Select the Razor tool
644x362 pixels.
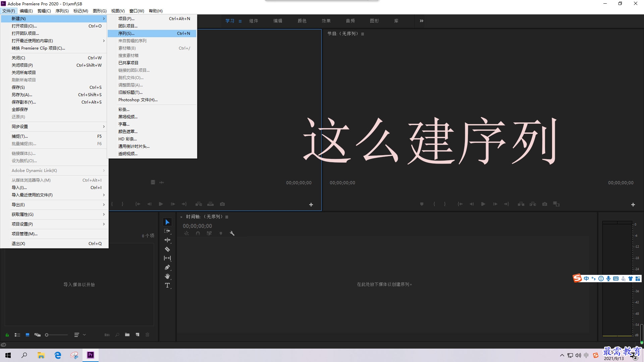pyautogui.click(x=167, y=249)
